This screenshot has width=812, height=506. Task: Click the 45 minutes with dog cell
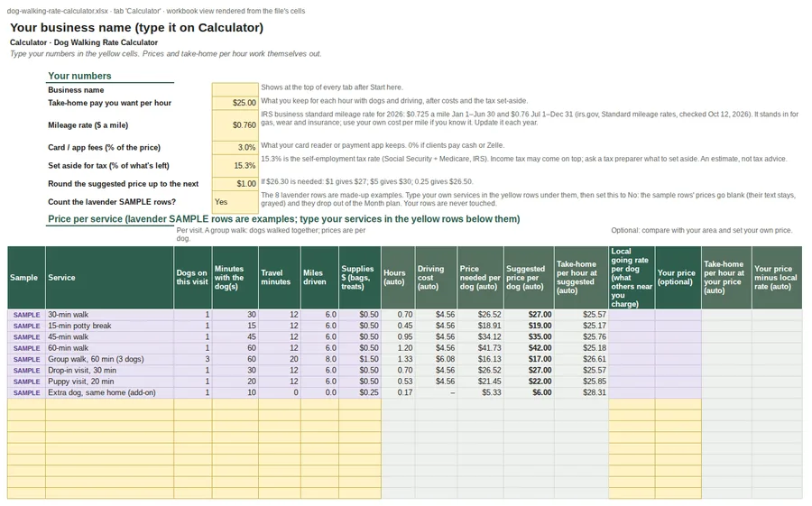(x=235, y=337)
